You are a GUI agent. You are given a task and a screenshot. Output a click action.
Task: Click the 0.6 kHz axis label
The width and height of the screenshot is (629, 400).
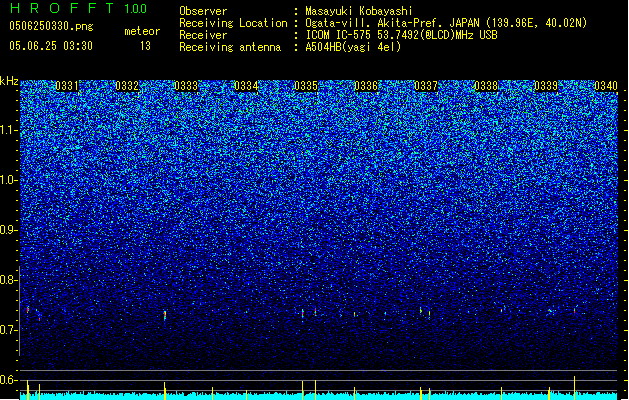point(8,380)
